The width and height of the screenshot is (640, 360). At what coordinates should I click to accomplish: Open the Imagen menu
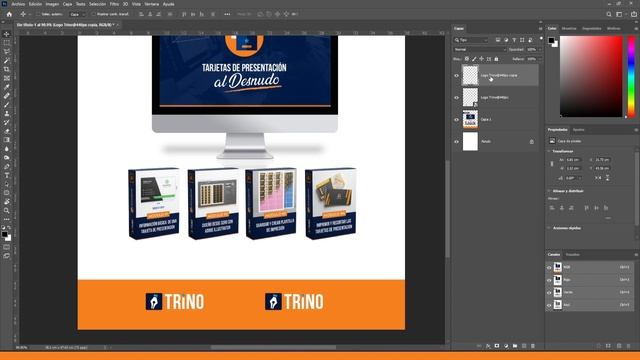pos(52,4)
